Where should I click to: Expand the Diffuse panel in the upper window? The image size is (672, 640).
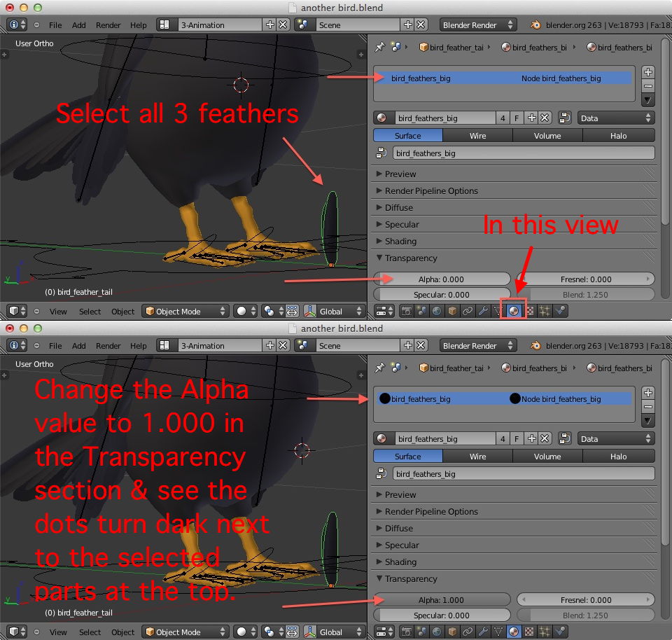point(399,208)
